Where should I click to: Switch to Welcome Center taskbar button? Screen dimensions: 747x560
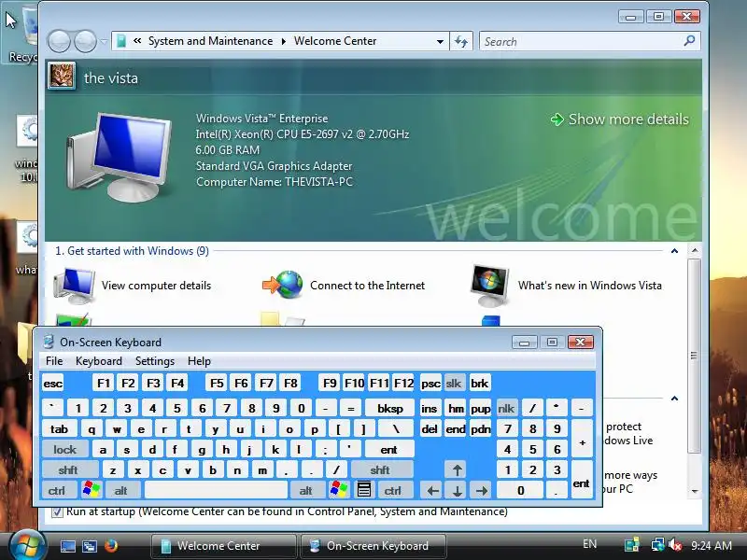223,546
